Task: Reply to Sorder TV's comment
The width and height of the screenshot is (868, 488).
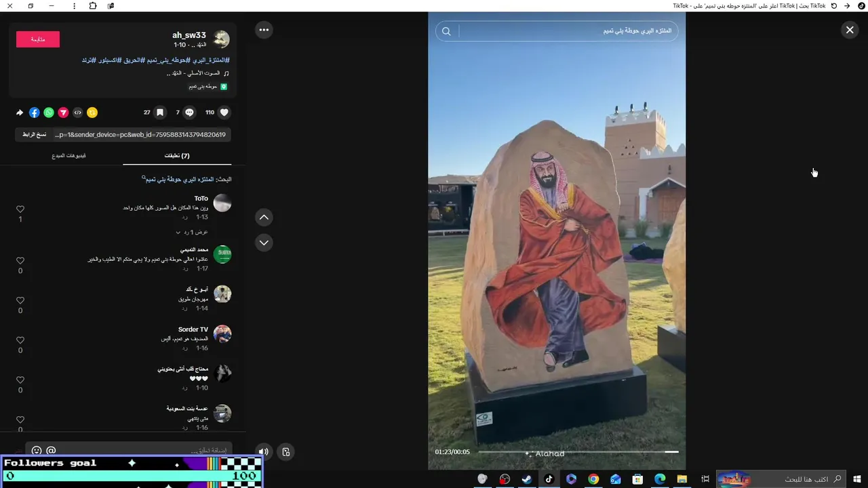Action: (184, 348)
